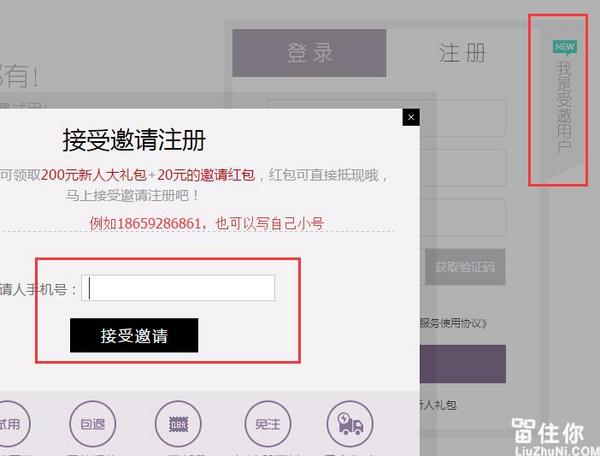Click the green NEW badge
The image size is (600, 456).
tap(565, 47)
